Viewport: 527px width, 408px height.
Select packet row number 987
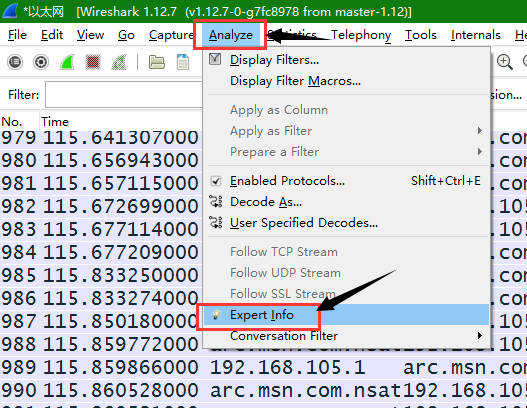tap(19, 322)
